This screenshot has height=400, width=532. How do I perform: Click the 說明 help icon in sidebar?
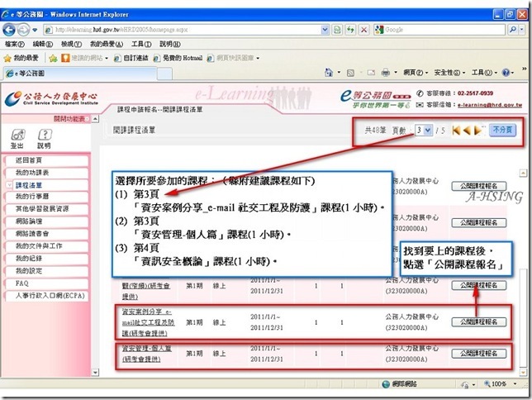(x=44, y=139)
